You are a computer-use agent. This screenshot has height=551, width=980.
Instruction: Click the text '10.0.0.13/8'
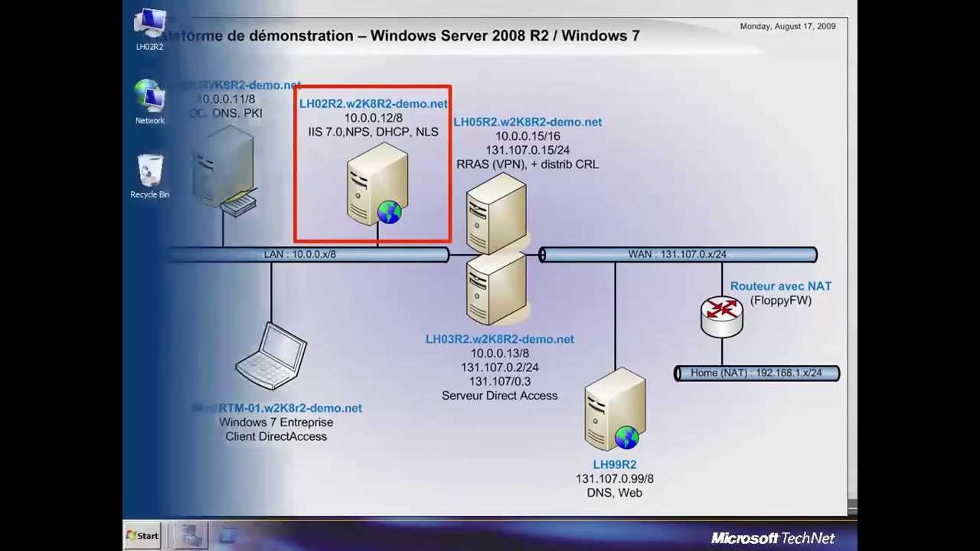(x=500, y=354)
